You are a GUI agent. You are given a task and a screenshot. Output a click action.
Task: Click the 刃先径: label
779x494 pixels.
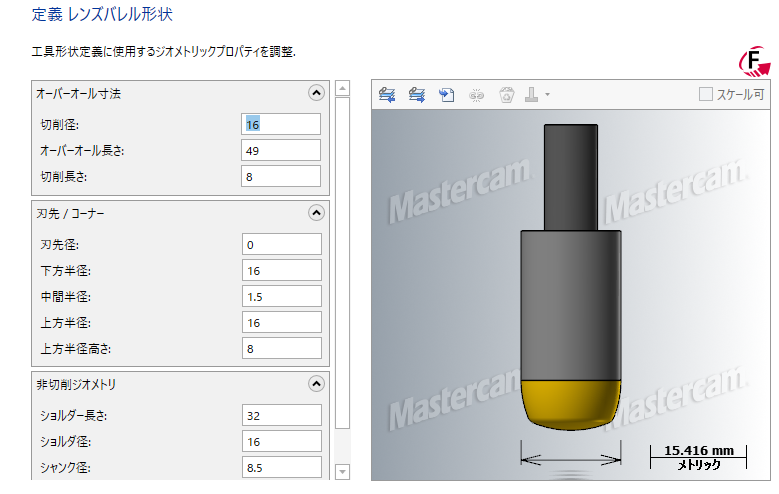tap(60, 245)
